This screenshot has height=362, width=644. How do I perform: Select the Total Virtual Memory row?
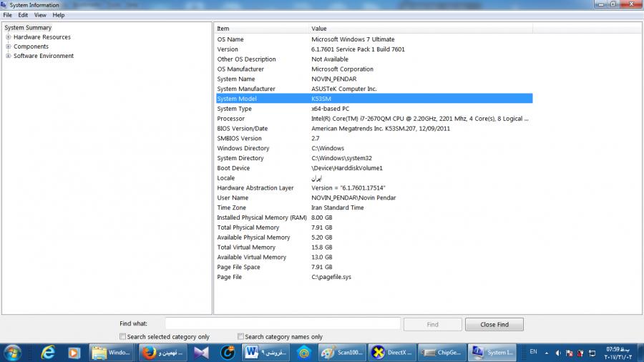(374, 247)
